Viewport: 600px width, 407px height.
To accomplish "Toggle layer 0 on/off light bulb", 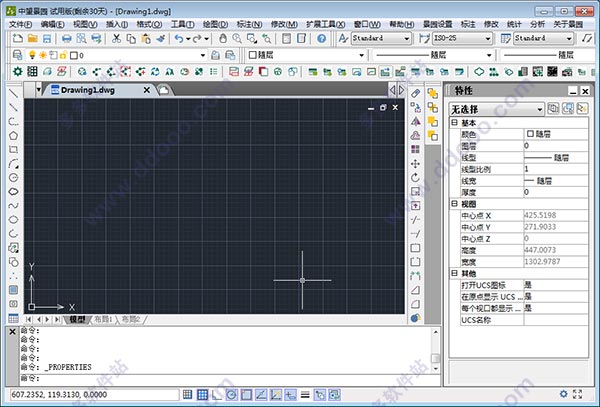I will click(33, 55).
